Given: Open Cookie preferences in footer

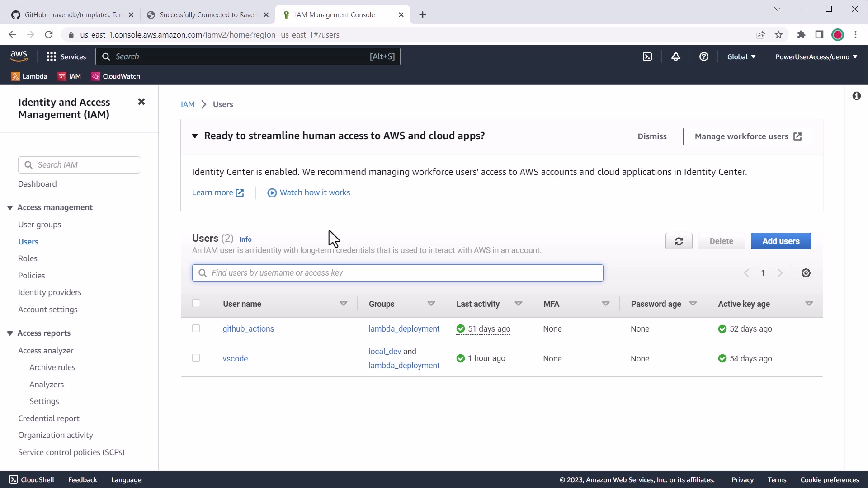Looking at the screenshot, I should (830, 480).
